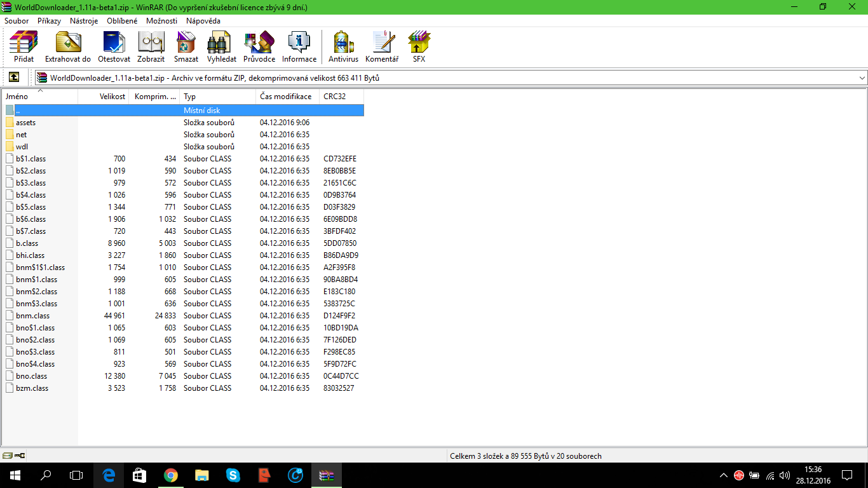Open the Windows Start menu
The width and height of the screenshot is (868, 488).
(x=15, y=475)
